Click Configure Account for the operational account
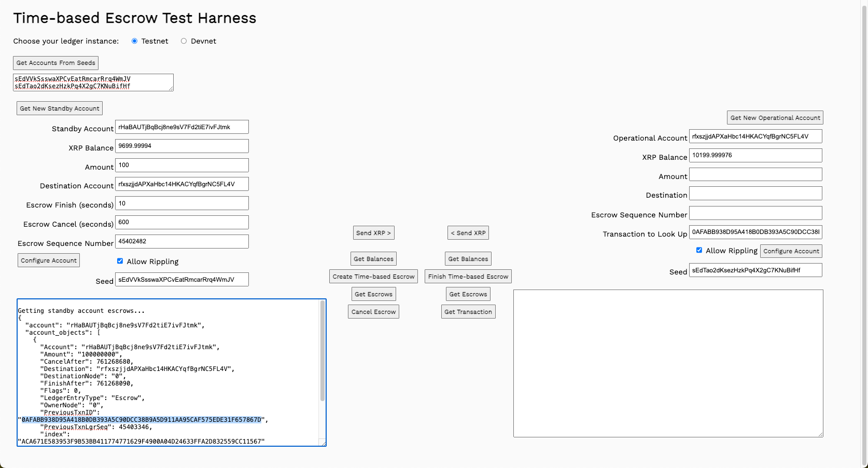Viewport: 868px width, 468px height. coord(791,251)
